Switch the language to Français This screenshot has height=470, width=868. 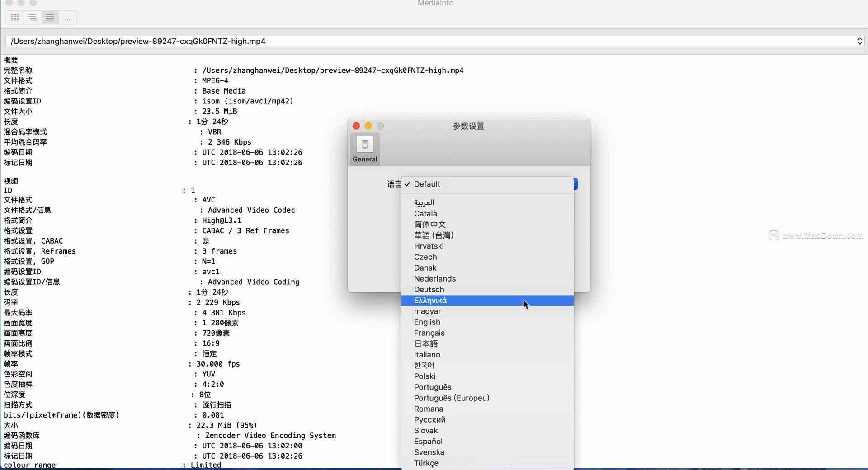[487, 333]
